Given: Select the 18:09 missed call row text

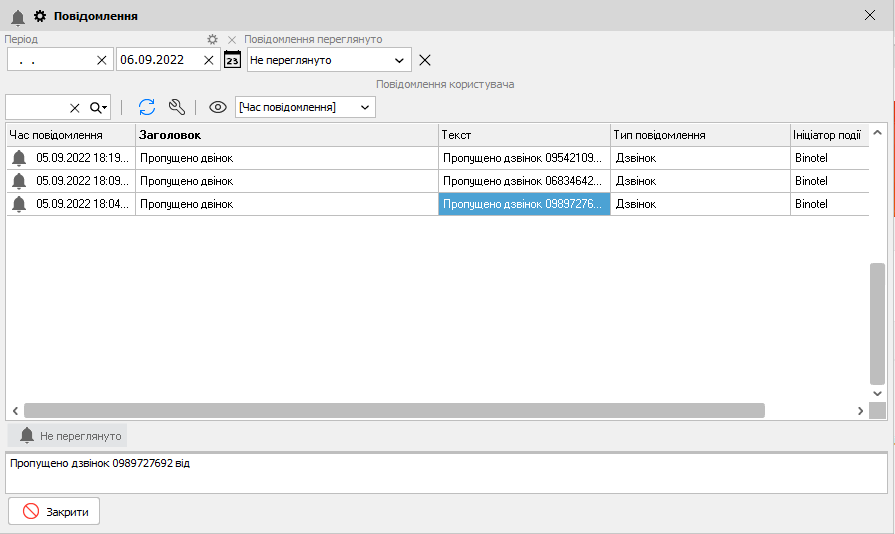Looking at the screenshot, I should (523, 181).
